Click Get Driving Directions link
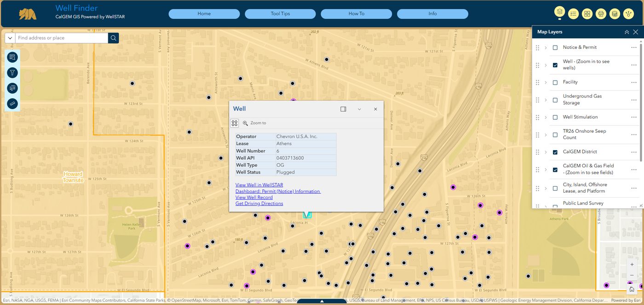644x305 pixels. click(259, 204)
